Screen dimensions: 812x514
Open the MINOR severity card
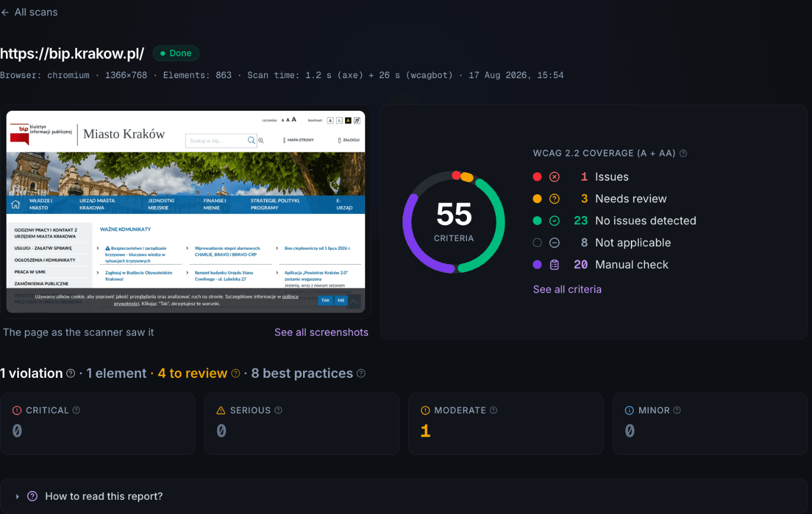(710, 423)
